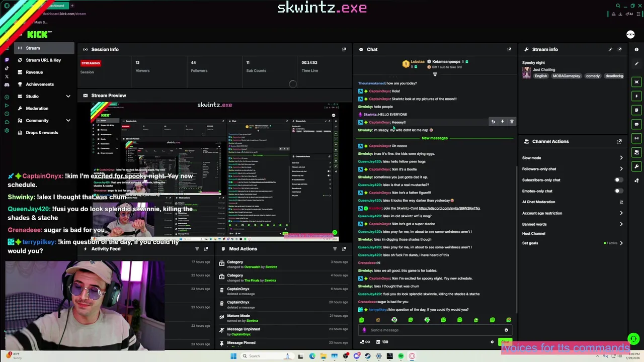Click the MOBAGameplay tag
This screenshot has height=362, width=644.
pyautogui.click(x=567, y=76)
